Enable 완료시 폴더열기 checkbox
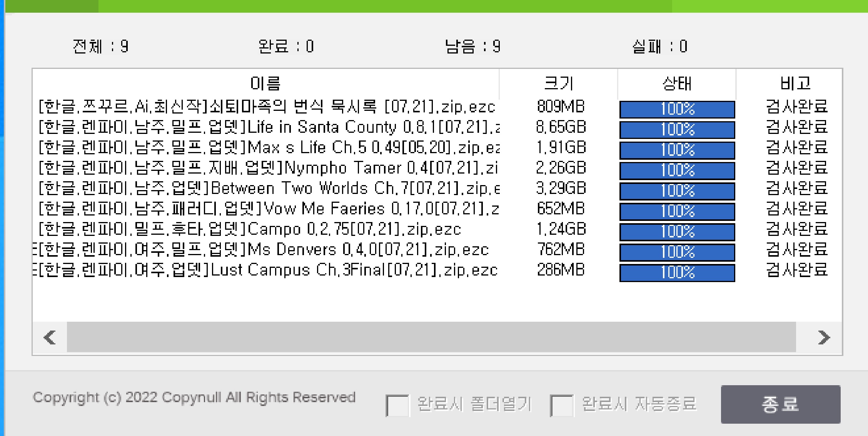868x436 pixels. [x=397, y=405]
